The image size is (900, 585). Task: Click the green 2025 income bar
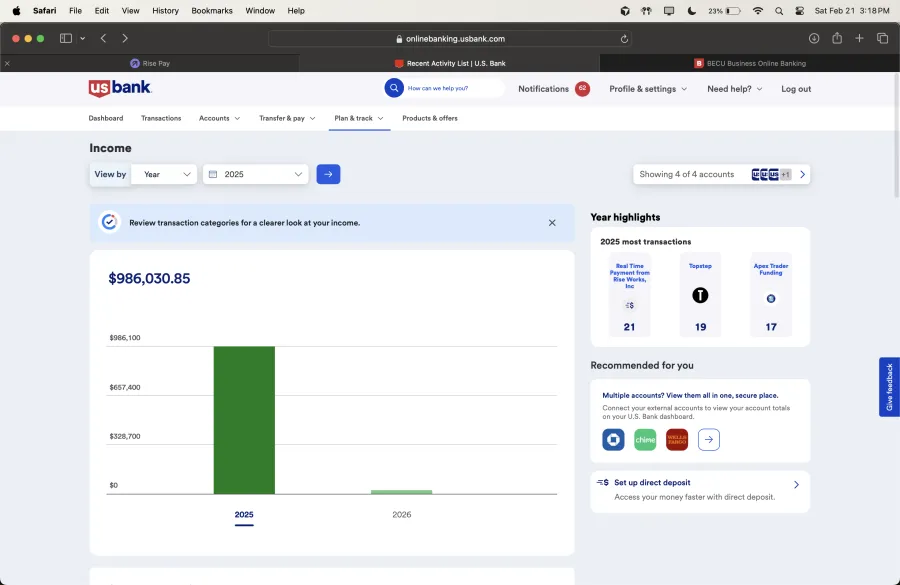tap(244, 420)
